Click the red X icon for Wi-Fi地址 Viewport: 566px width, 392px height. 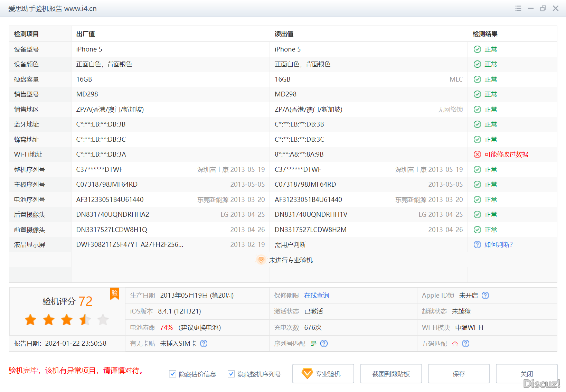[477, 155]
